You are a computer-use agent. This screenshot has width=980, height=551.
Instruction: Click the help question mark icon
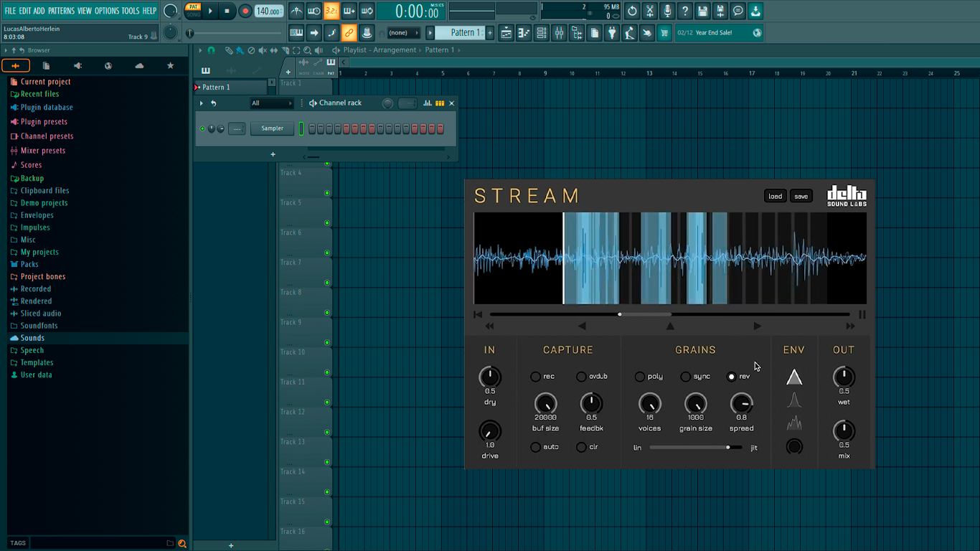click(x=685, y=11)
